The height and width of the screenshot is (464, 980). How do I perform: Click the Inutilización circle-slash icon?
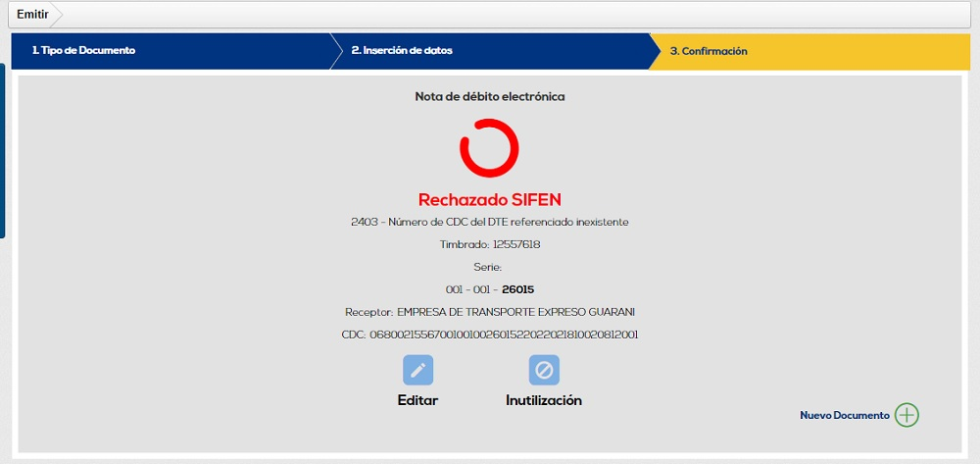point(544,370)
